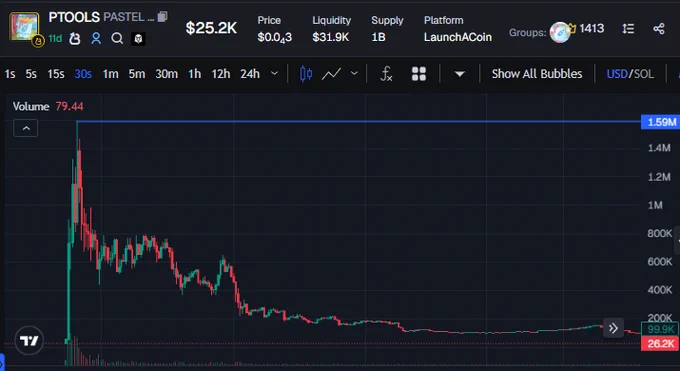Click the red 26.2K price label

coord(660,344)
